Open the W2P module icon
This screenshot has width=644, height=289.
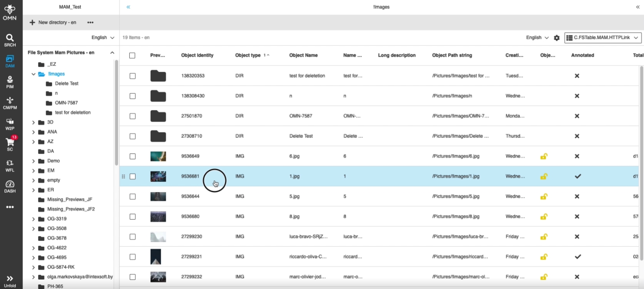[10, 124]
